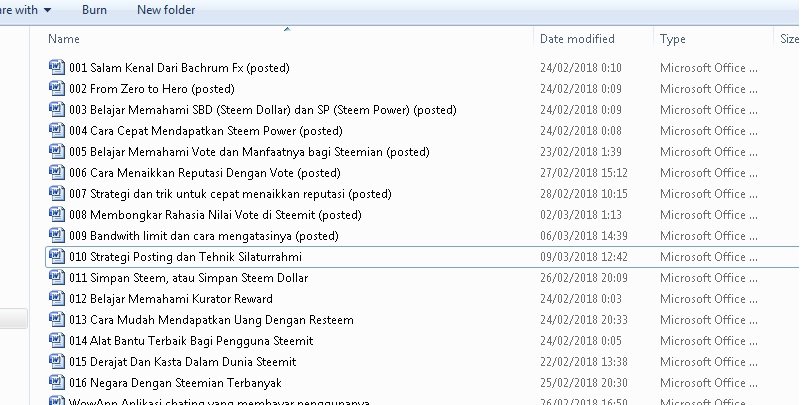
Task: Click Word icon of 012 Kurator Reward file
Action: pyautogui.click(x=57, y=298)
